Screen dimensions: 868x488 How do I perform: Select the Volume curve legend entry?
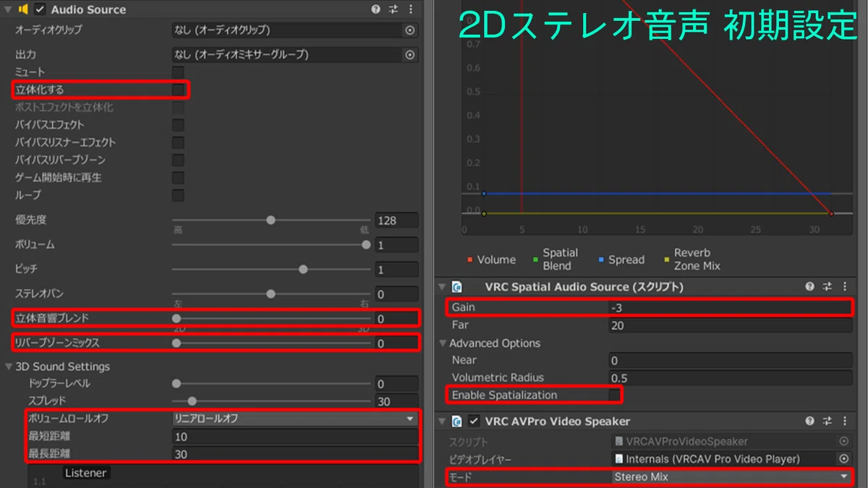pyautogui.click(x=491, y=260)
